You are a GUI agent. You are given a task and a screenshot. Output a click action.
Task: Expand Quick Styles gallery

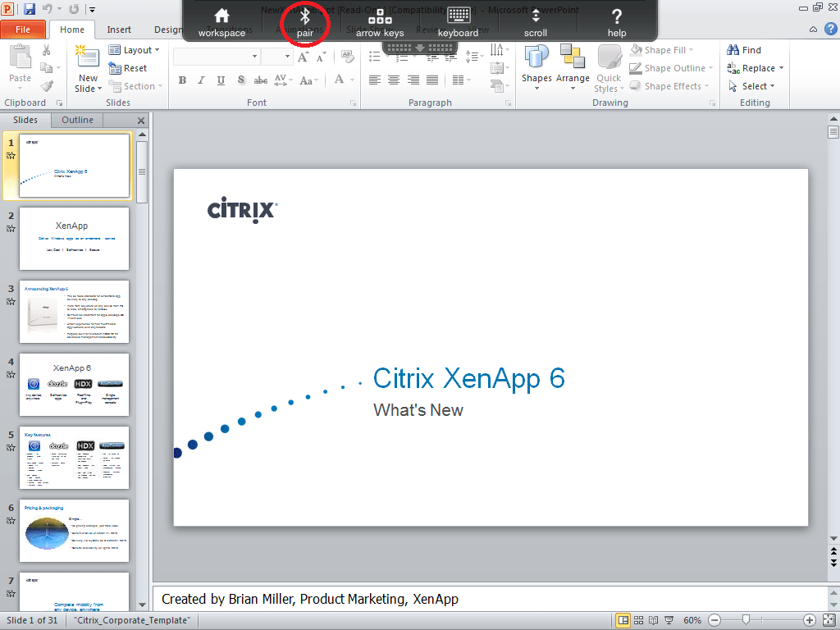coord(609,69)
